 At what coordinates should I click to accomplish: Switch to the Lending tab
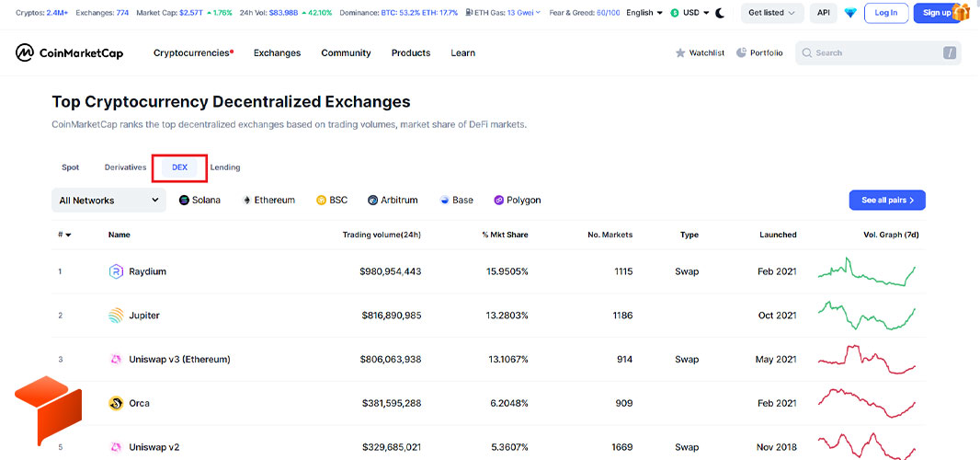click(x=225, y=167)
